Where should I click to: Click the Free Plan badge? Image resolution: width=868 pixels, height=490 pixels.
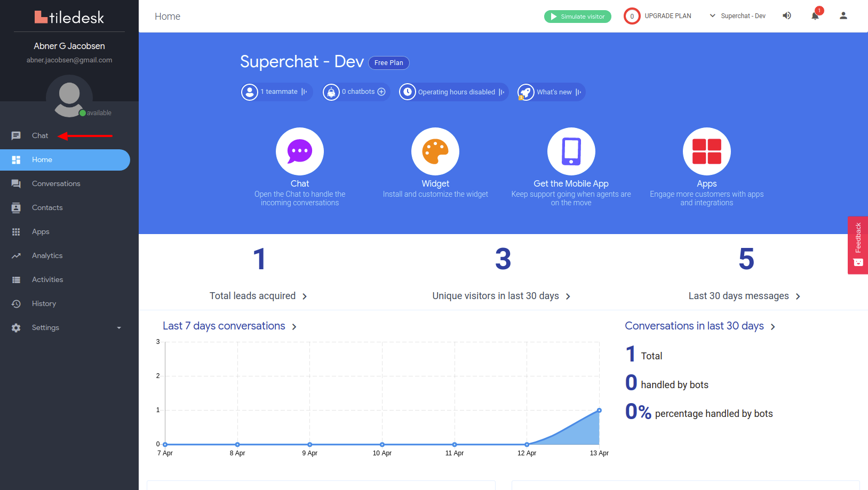[x=389, y=63]
